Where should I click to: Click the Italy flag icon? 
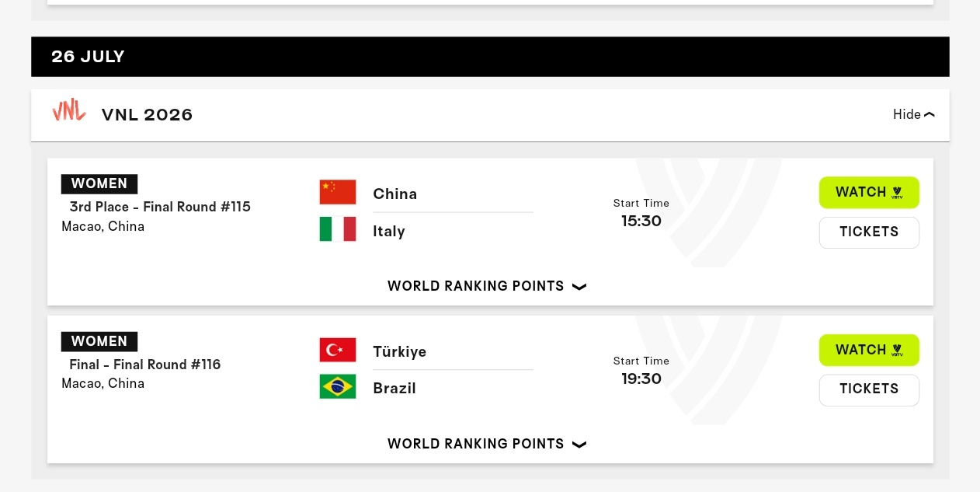coord(338,229)
